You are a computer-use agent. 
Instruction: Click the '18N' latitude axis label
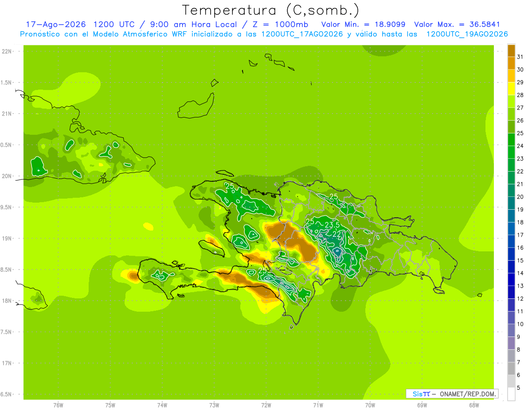point(7,301)
